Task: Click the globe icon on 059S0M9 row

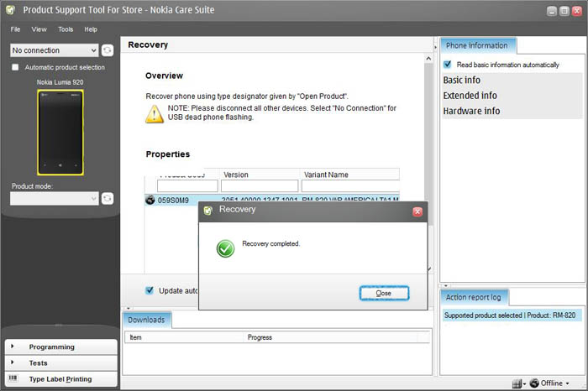Action: pos(150,200)
